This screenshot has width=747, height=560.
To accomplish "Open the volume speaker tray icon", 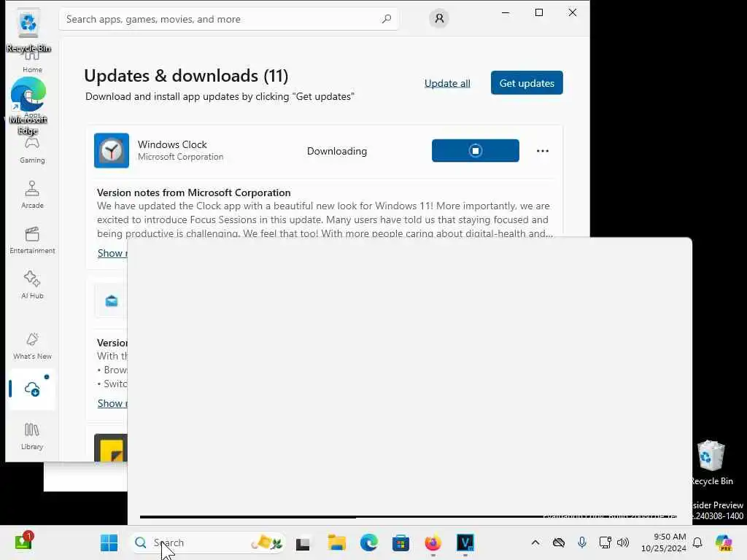I will [x=623, y=542].
